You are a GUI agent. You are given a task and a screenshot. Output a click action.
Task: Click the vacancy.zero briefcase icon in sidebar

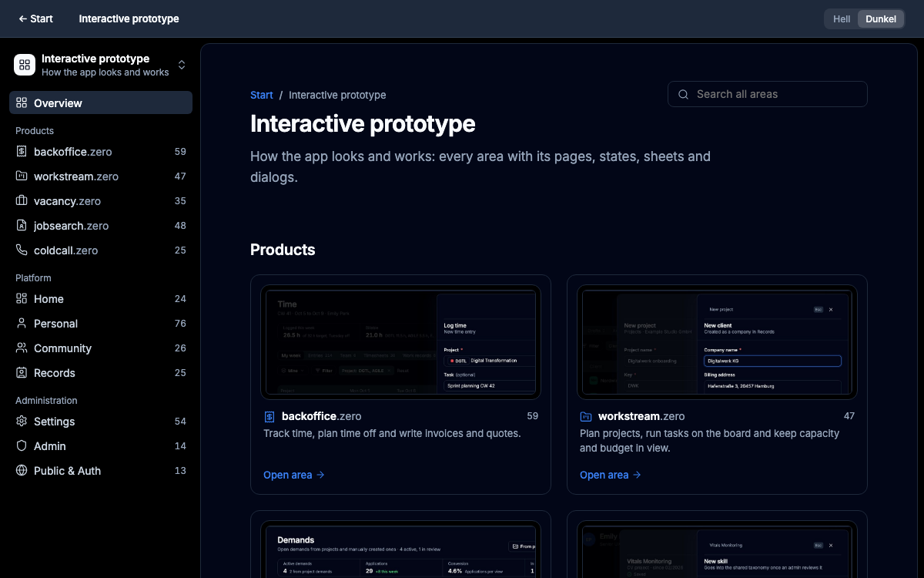pyautogui.click(x=22, y=201)
